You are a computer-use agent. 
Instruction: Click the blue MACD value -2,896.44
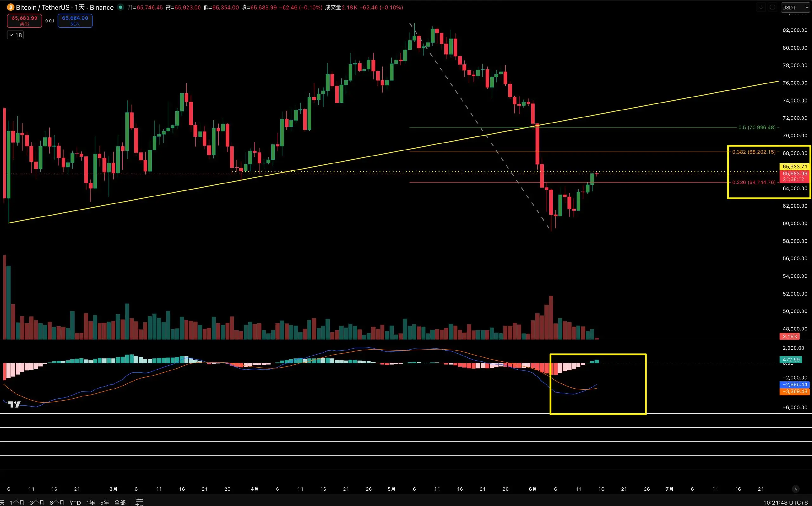point(795,384)
